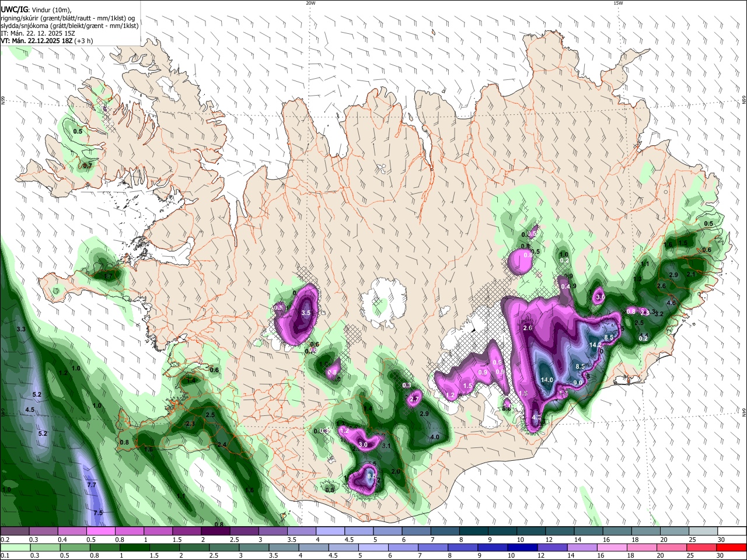Click the light grey 25–30 snow swatch
This screenshot has height=560, width=747.
pos(703,531)
